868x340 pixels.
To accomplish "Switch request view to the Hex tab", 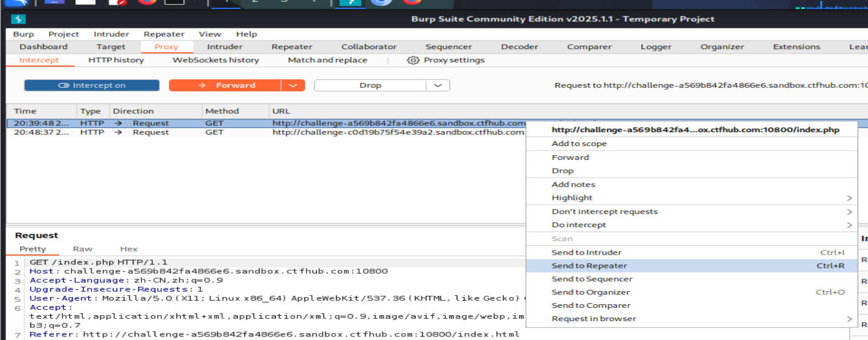I will tap(129, 248).
